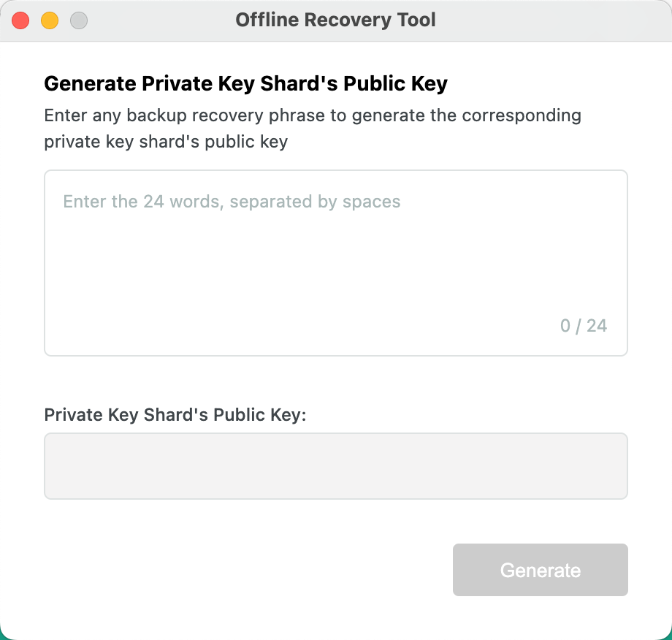Click "separated by spaces" in the placeholder text
The height and width of the screenshot is (640, 672).
coord(316,202)
